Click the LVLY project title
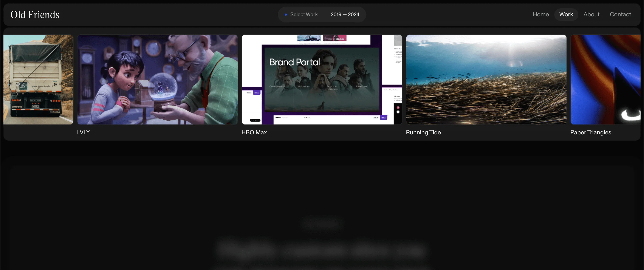The height and width of the screenshot is (270, 644). pyautogui.click(x=83, y=132)
